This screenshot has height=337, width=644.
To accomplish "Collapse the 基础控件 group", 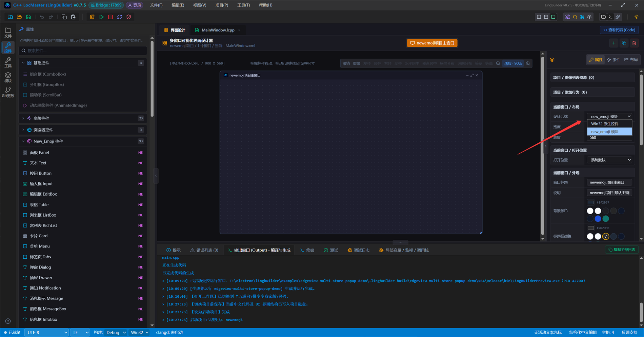I will (83, 63).
